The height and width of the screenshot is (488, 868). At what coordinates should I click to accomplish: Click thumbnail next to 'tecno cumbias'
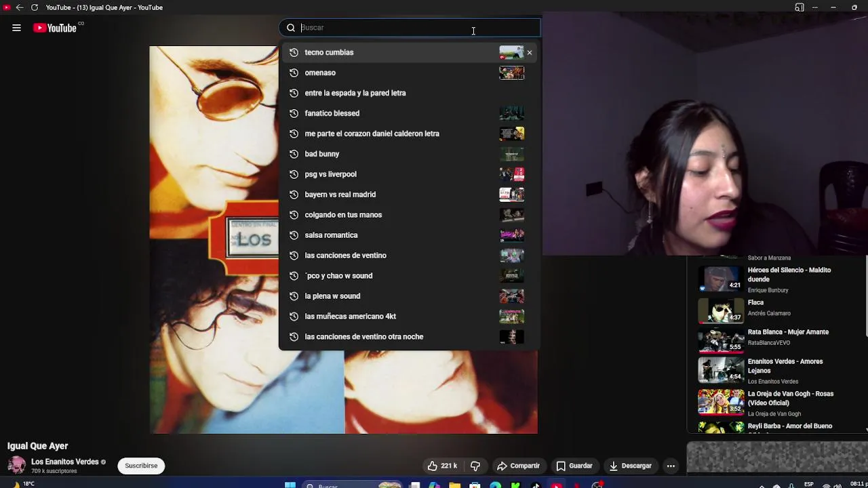tap(511, 52)
